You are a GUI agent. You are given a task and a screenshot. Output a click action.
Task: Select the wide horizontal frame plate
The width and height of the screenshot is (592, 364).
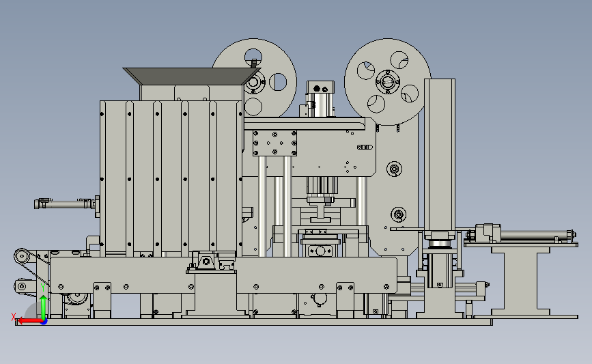[223, 275]
